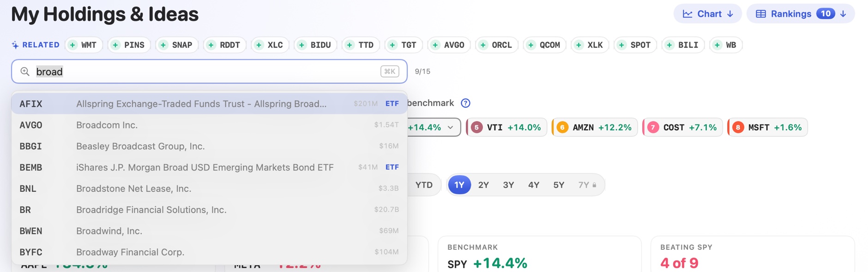The image size is (868, 272).
Task: Select 3Y time range
Action: point(508,185)
